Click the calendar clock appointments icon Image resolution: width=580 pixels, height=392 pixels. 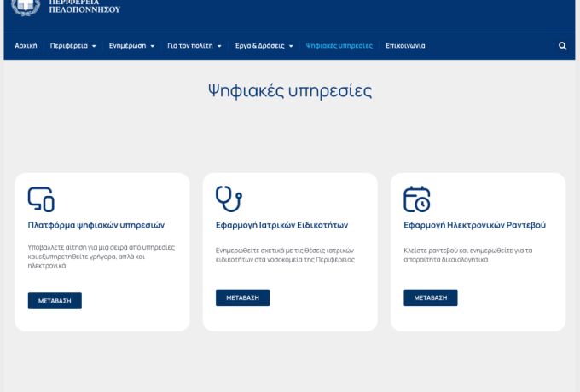click(416, 199)
